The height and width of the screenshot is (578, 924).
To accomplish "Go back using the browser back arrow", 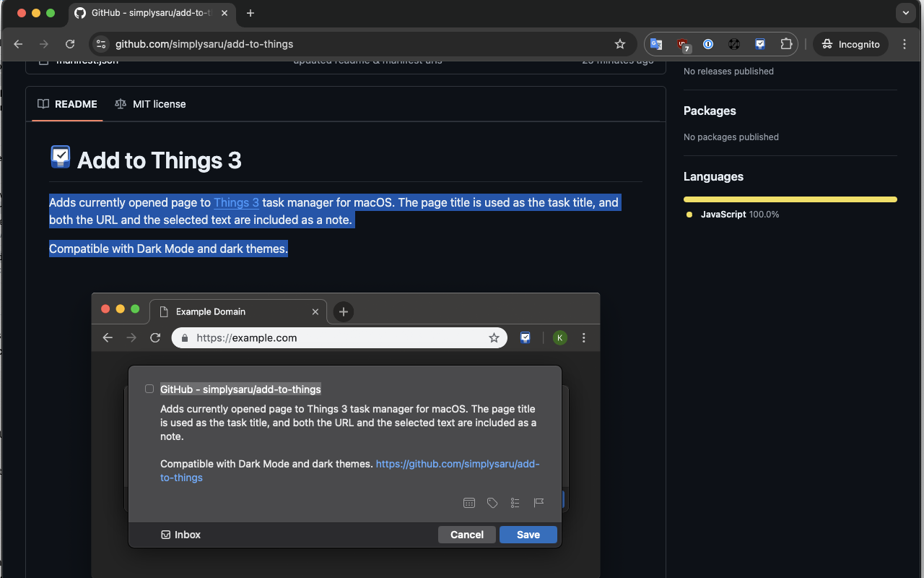I will point(18,44).
